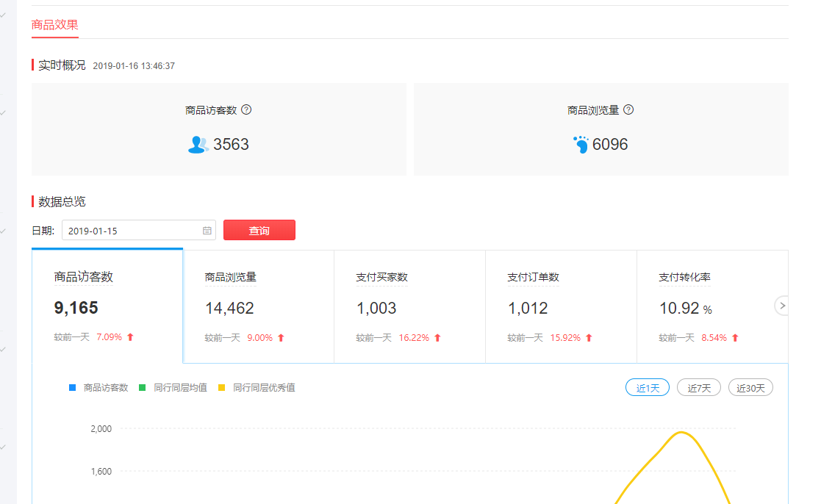Toggle yellow 同行同层优秀值 legend swatch
Viewport: 821px width, 504px height.
click(221, 388)
